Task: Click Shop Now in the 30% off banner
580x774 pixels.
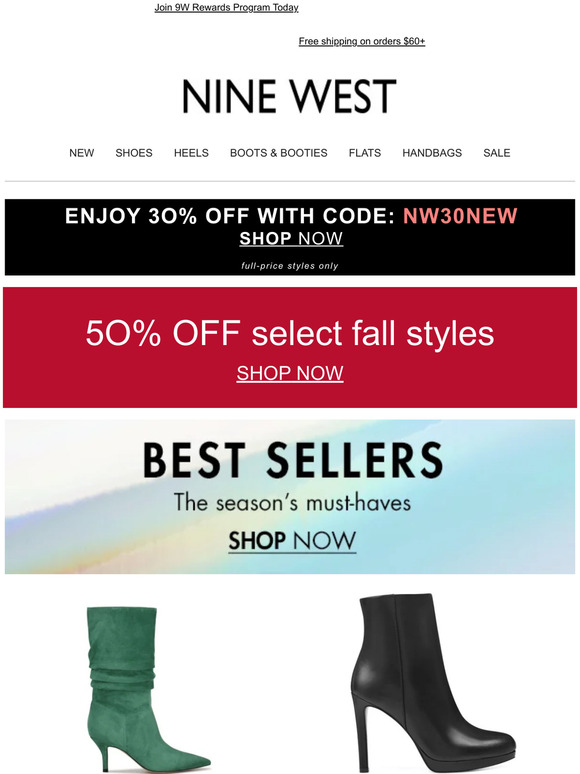Action: 291,238
